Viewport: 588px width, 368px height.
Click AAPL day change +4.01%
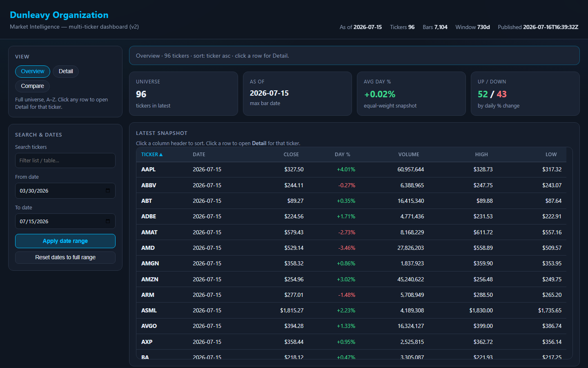346,170
